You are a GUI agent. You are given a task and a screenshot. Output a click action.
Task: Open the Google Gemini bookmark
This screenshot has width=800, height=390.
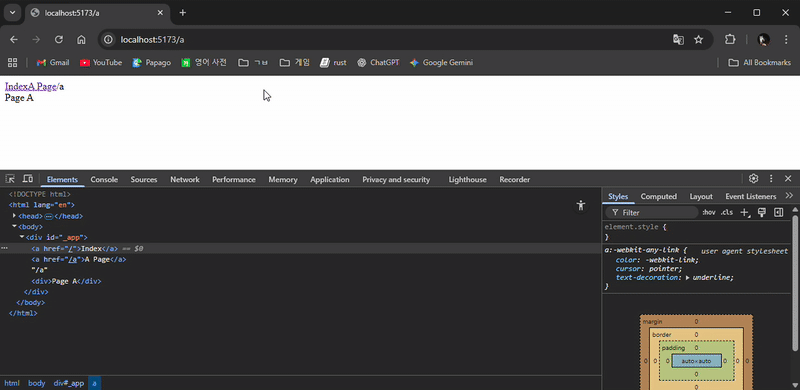click(441, 62)
